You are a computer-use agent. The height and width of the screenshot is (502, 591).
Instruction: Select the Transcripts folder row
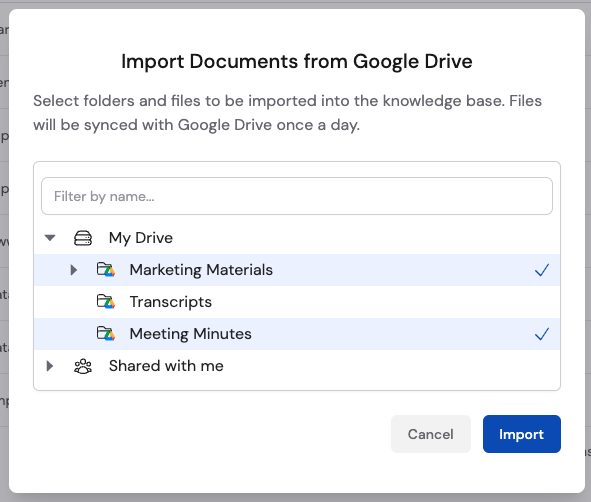(x=297, y=302)
